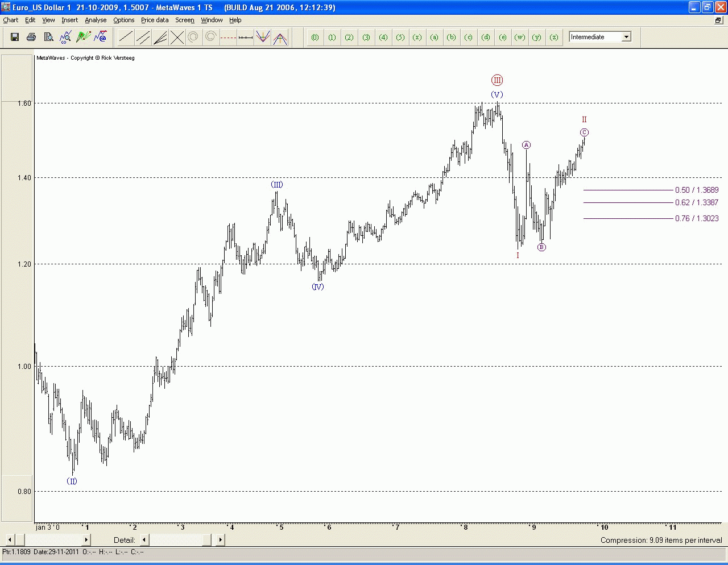Select the pitchfork V-shaped tool
The image size is (728, 565).
click(x=262, y=38)
